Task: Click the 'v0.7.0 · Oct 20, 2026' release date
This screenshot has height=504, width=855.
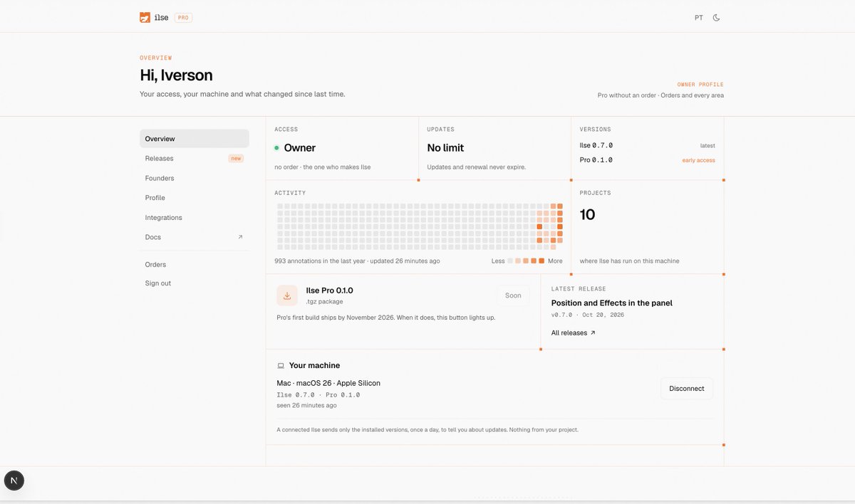Action: tap(588, 315)
